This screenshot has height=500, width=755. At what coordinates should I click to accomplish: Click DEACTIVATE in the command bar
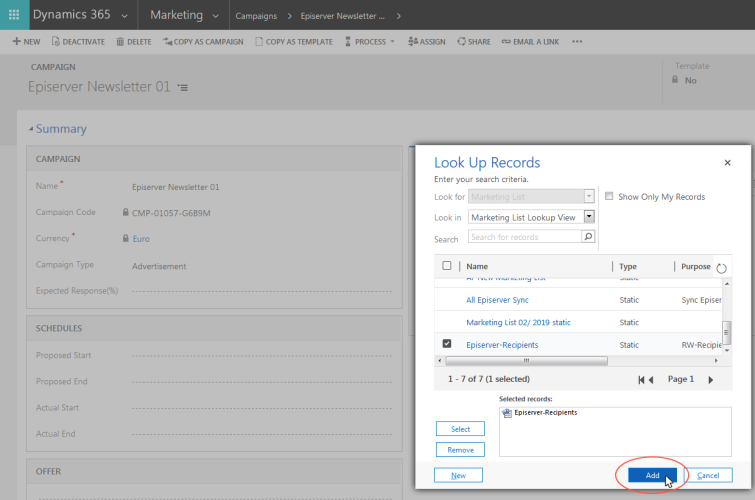pos(78,41)
